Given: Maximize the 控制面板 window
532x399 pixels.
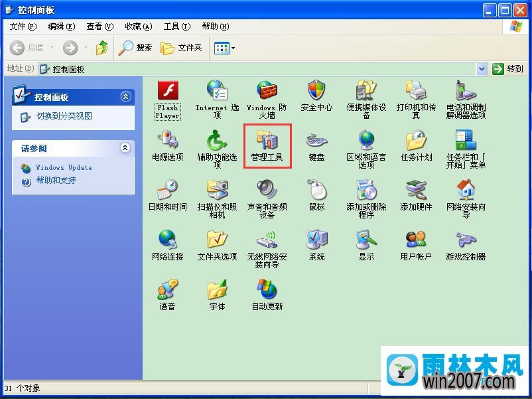Looking at the screenshot, I should click(505, 11).
